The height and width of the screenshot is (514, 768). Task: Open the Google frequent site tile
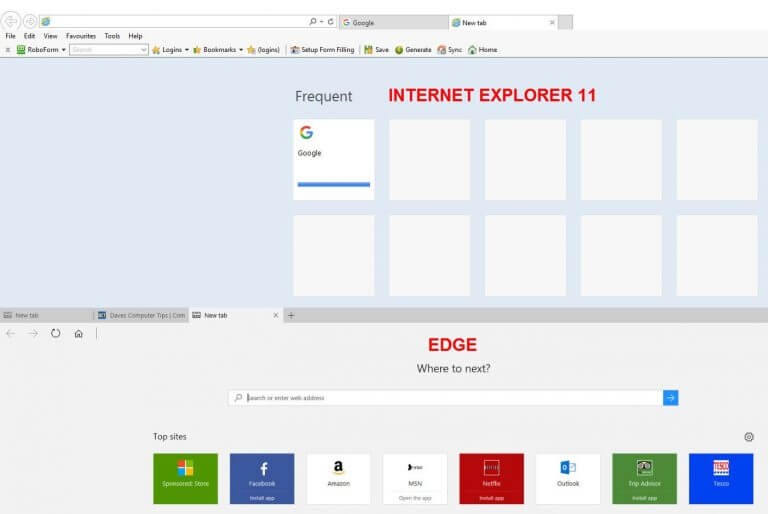point(334,159)
